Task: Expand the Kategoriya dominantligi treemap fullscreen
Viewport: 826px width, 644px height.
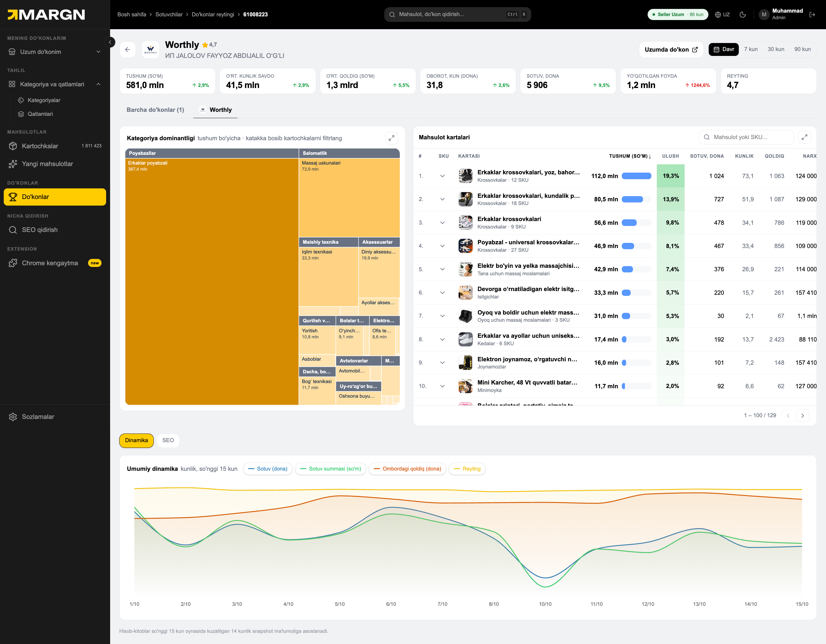Action: click(391, 138)
